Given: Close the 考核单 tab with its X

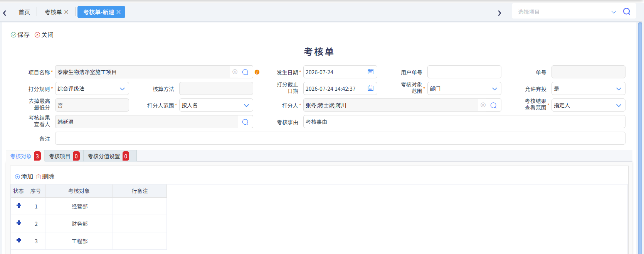Looking at the screenshot, I should 66,12.
